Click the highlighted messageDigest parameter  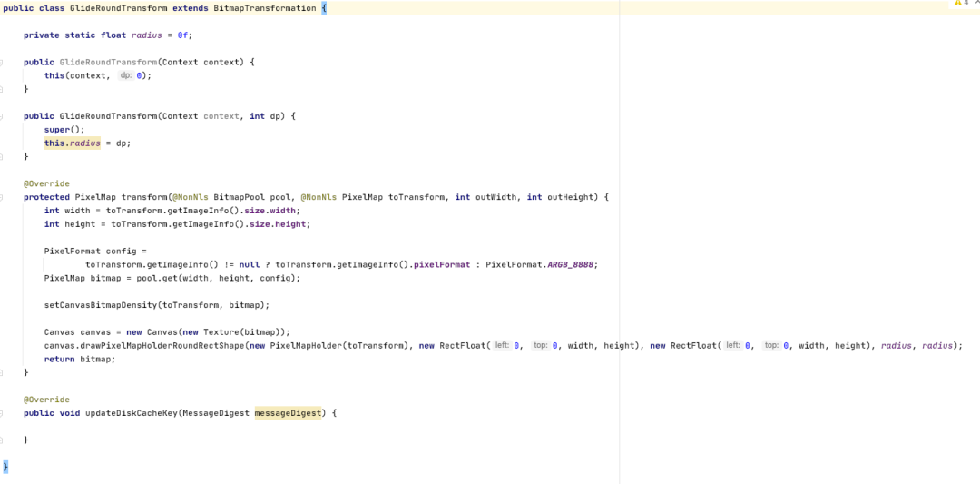pyautogui.click(x=287, y=413)
